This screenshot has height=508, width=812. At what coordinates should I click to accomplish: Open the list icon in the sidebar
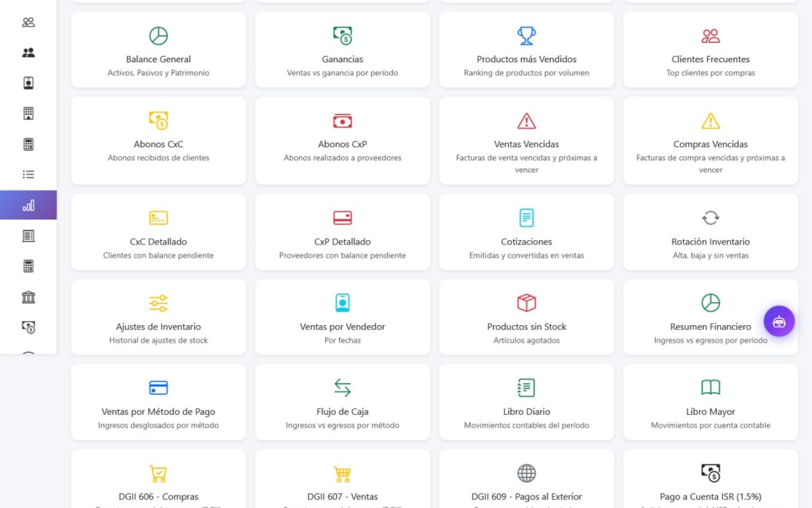tap(29, 175)
